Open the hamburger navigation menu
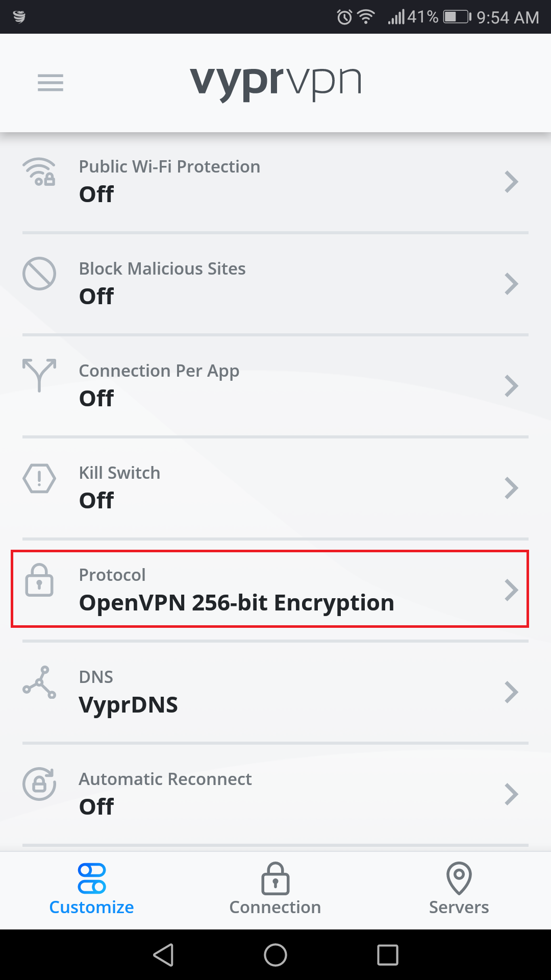This screenshot has width=551, height=980. tap(51, 83)
